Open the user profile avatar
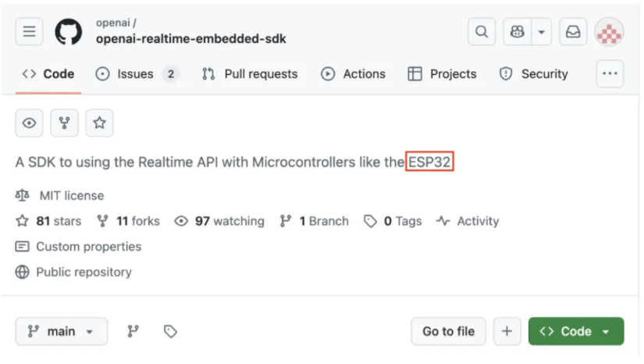The width and height of the screenshot is (644, 364). 610,31
